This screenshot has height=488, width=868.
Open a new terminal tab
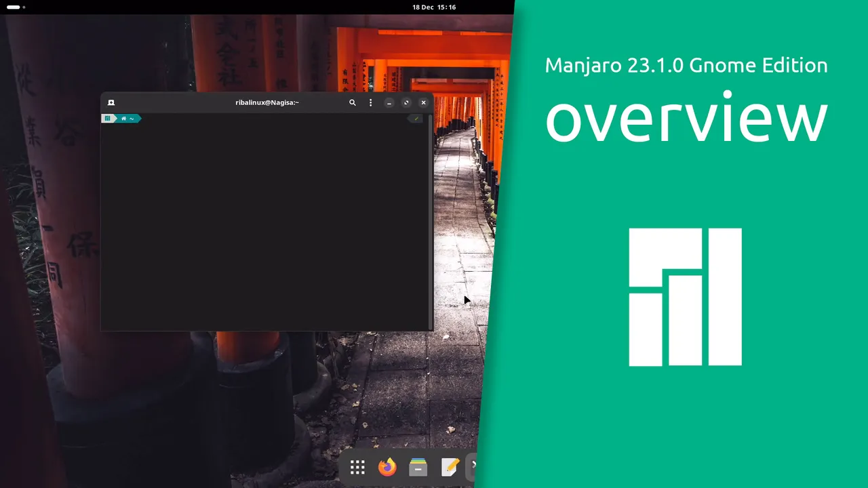tap(111, 102)
